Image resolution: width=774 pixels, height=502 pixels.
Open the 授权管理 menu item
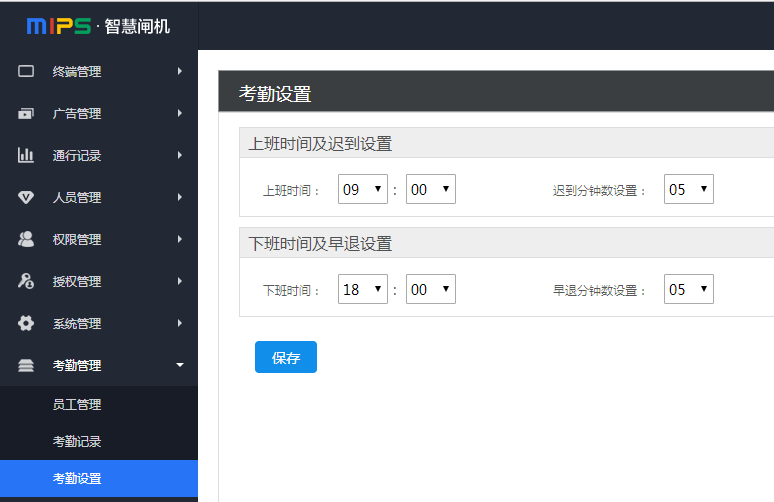click(x=99, y=281)
